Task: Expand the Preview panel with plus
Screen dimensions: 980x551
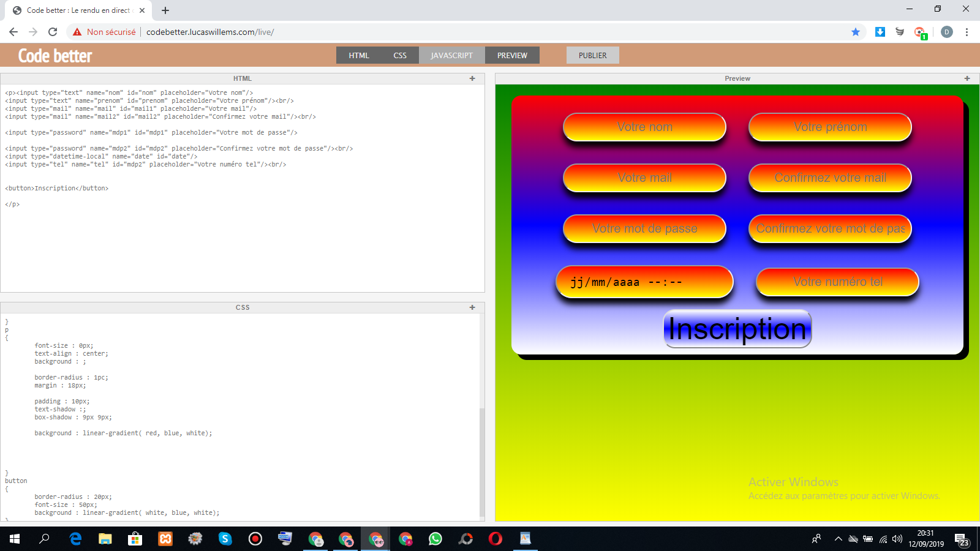Action: [967, 78]
